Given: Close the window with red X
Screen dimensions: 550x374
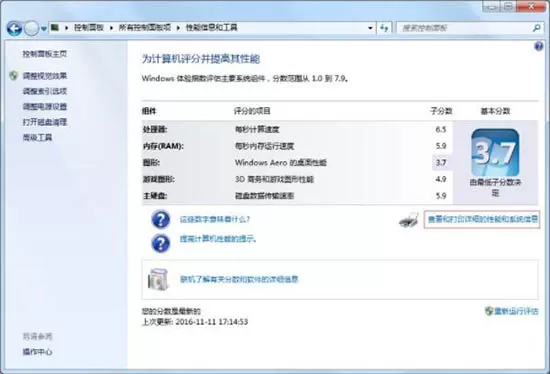Looking at the screenshot, I should coord(531,6).
